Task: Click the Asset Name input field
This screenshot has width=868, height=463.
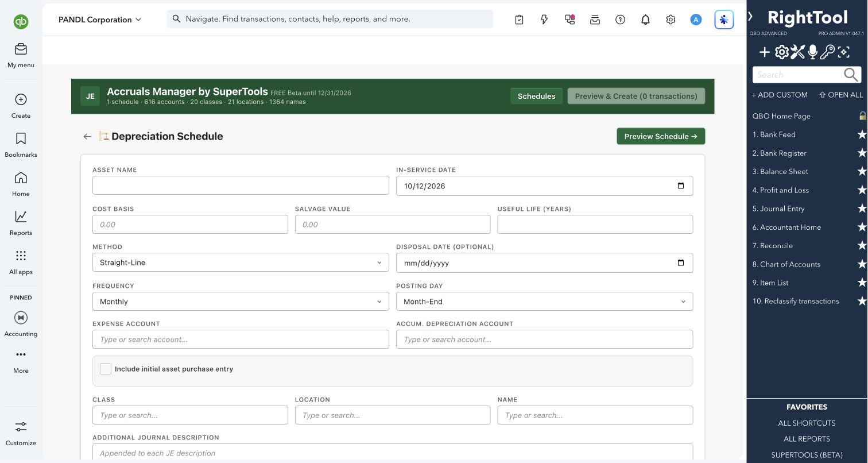Action: coord(241,186)
